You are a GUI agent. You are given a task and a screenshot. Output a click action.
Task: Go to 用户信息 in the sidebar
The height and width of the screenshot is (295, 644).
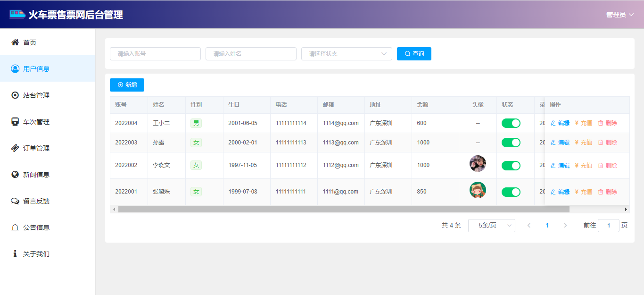pyautogui.click(x=36, y=69)
